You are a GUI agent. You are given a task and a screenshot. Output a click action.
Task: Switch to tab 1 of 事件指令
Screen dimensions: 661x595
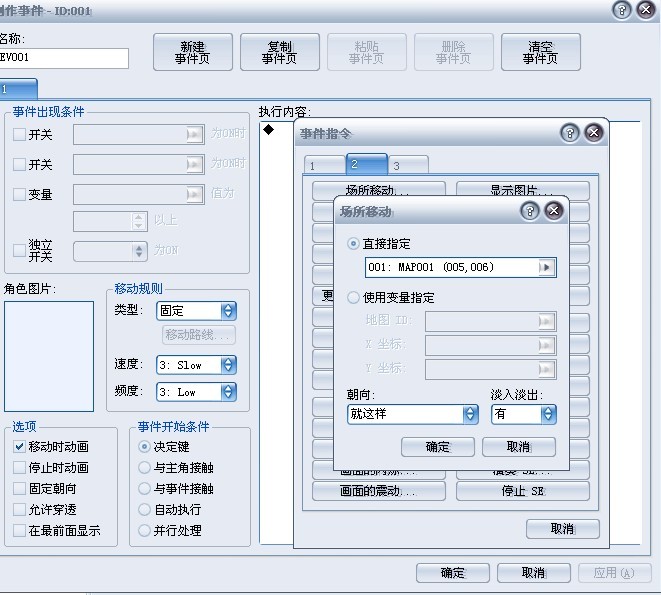[324, 166]
